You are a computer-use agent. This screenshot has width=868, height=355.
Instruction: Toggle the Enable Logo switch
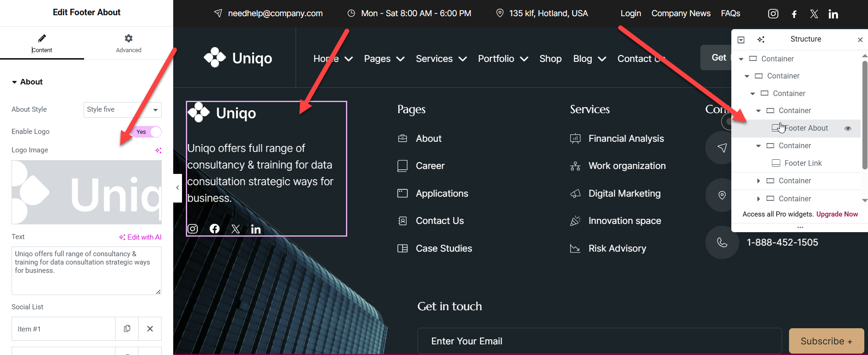click(147, 132)
